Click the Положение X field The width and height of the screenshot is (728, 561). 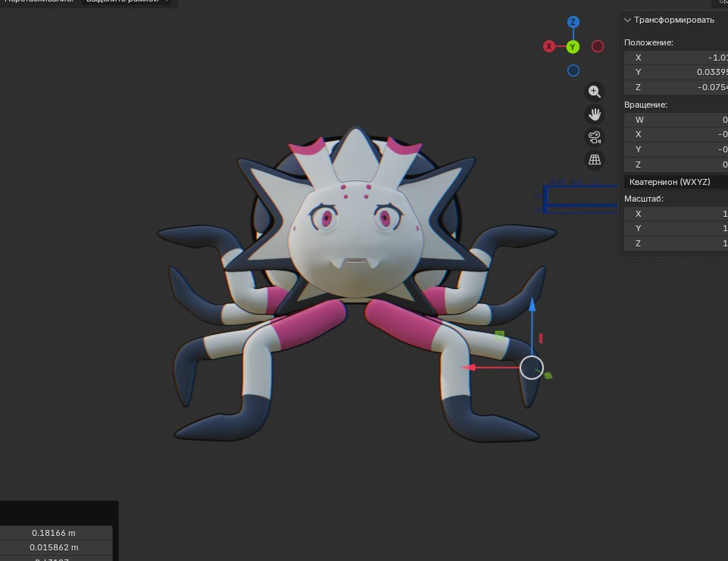tap(676, 58)
